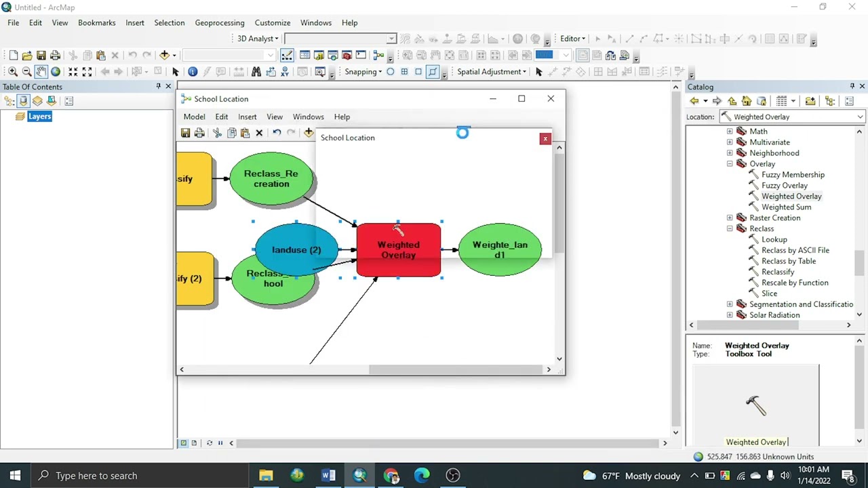Select the landuse (2) blue input oval
This screenshot has width=868, height=488.
click(x=296, y=249)
